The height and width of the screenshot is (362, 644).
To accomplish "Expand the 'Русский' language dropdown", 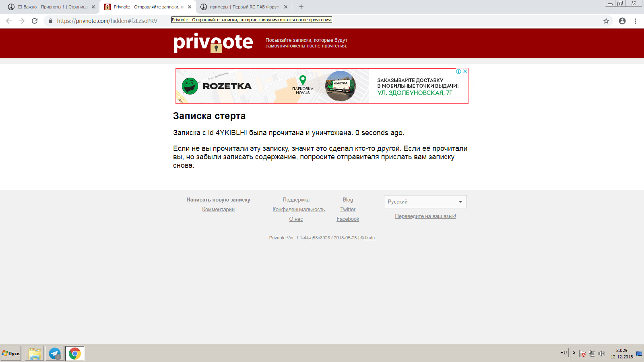I will point(425,202).
